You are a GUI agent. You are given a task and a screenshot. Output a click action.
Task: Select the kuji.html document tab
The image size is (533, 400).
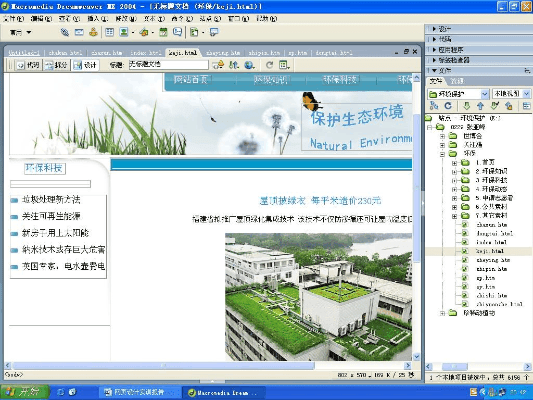(x=183, y=53)
